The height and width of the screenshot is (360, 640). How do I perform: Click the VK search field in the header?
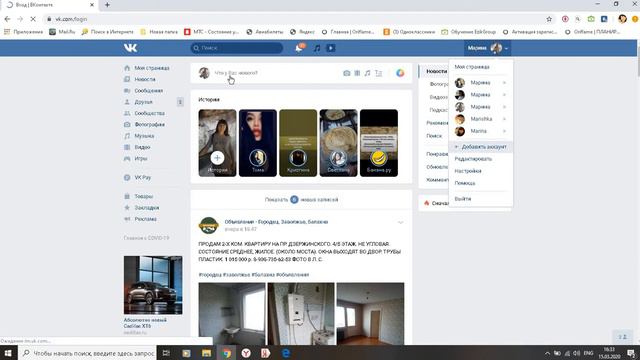(237, 48)
